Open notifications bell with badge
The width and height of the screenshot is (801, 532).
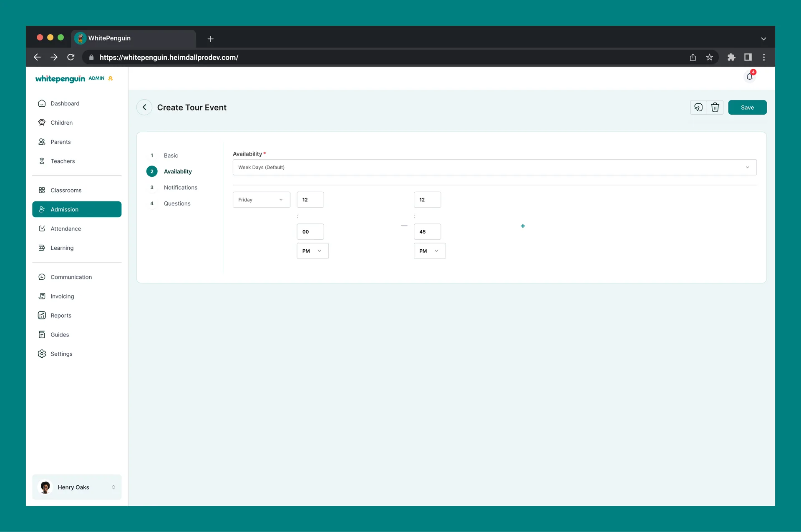click(750, 76)
